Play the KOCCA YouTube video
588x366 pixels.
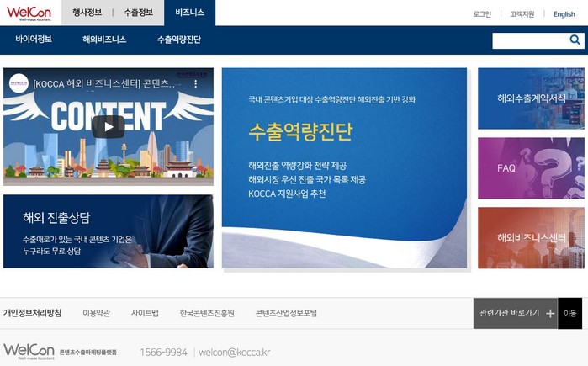coord(109,127)
